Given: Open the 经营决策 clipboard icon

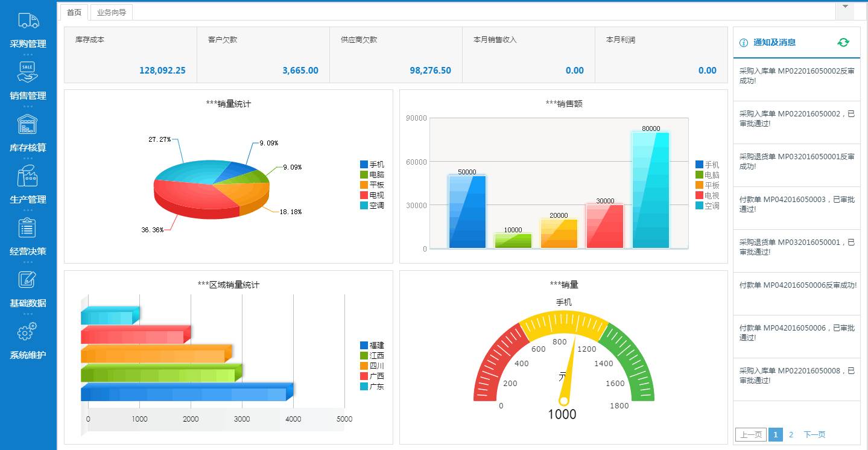Looking at the screenshot, I should pyautogui.click(x=28, y=227).
